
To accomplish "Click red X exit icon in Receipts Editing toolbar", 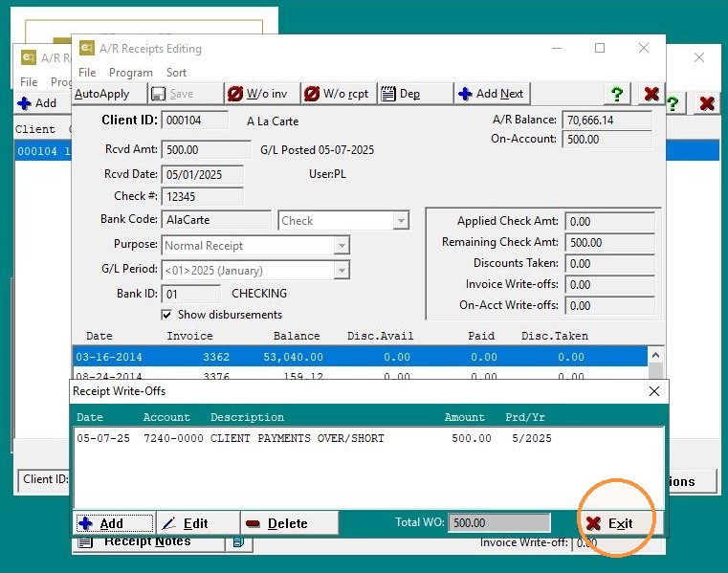I will pyautogui.click(x=651, y=95).
